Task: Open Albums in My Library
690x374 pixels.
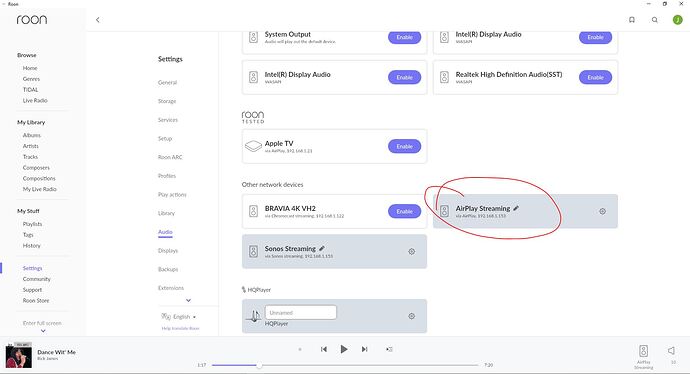Action: [x=32, y=135]
